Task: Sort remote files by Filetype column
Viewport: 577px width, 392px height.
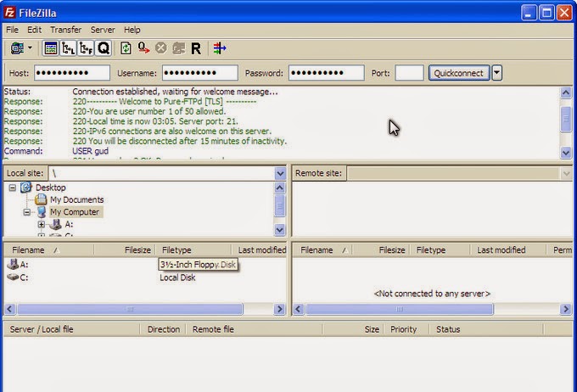Action: tap(440, 250)
